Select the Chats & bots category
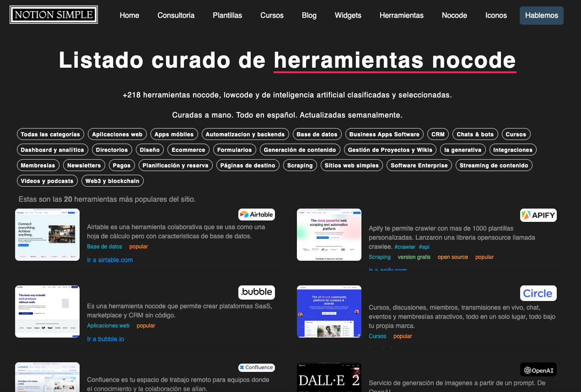 tap(475, 134)
